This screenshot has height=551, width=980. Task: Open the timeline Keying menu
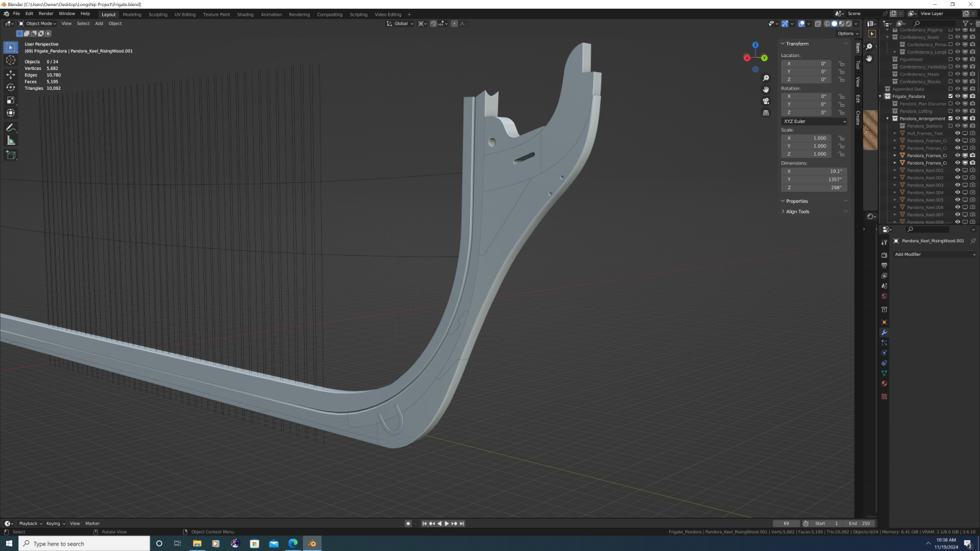pos(54,523)
